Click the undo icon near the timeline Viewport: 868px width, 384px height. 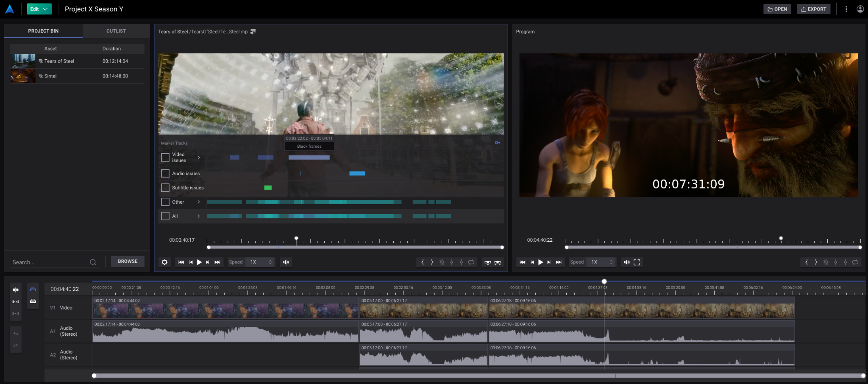click(x=16, y=334)
